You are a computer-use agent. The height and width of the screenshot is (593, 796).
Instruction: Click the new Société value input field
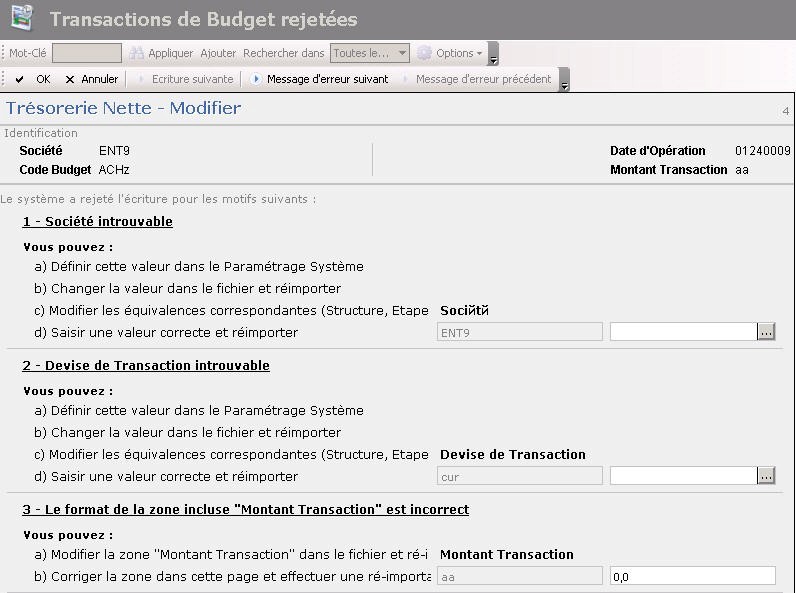pyautogui.click(x=683, y=332)
